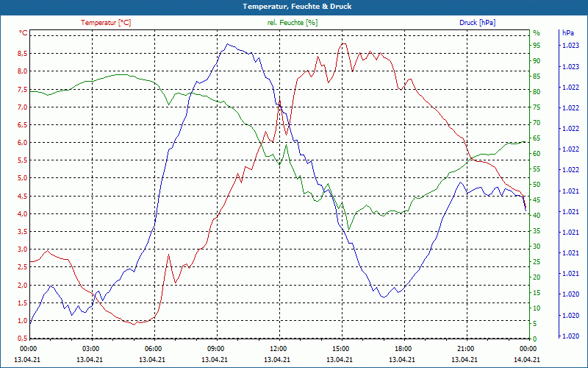Image resolution: width=588 pixels, height=368 pixels.
Task: Click the green "20" humidity axis tick
Action: click(537, 277)
